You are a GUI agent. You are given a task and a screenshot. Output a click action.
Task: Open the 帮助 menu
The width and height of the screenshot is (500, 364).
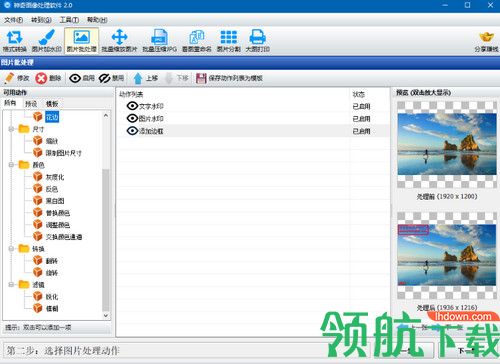click(x=97, y=20)
